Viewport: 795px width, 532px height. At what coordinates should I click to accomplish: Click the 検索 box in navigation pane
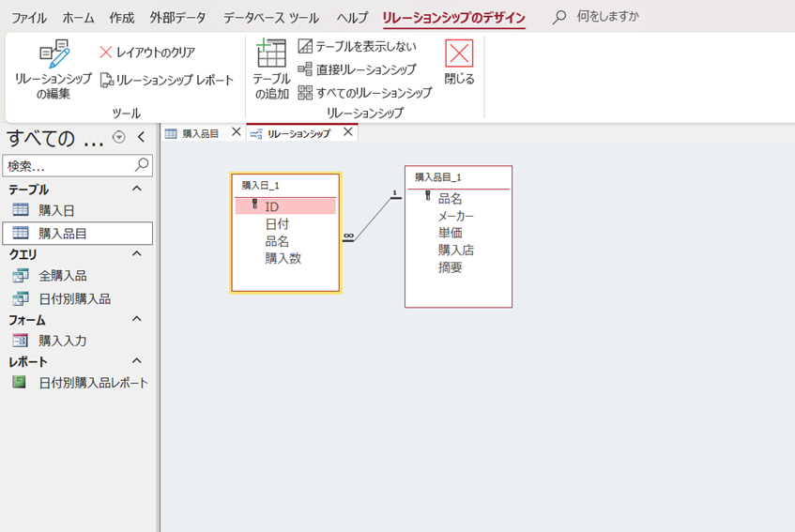[x=69, y=165]
